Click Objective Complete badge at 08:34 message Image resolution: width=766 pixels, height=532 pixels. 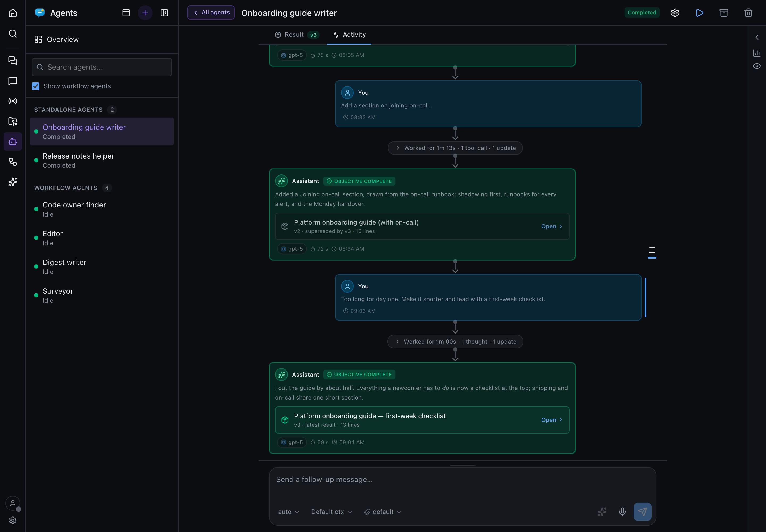tap(359, 181)
